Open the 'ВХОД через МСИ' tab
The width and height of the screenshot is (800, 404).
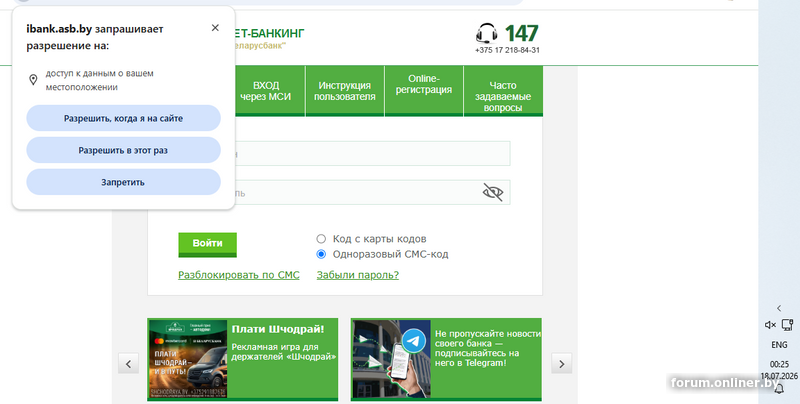point(266,91)
